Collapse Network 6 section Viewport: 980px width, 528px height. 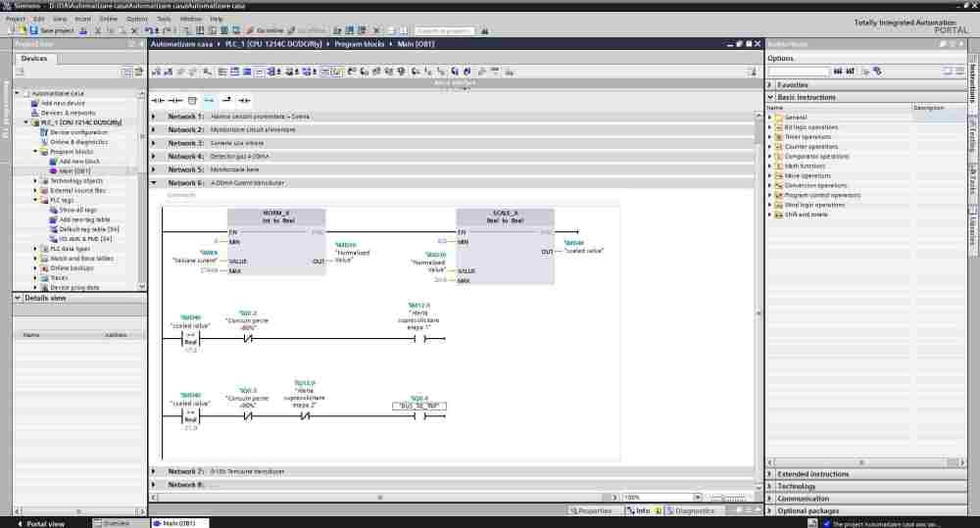point(154,183)
